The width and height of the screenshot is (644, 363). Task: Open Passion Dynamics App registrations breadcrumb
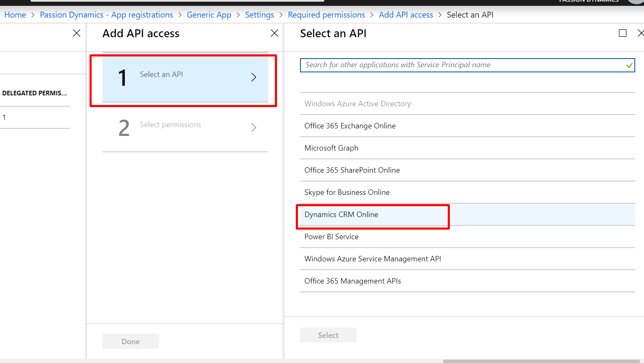106,15
